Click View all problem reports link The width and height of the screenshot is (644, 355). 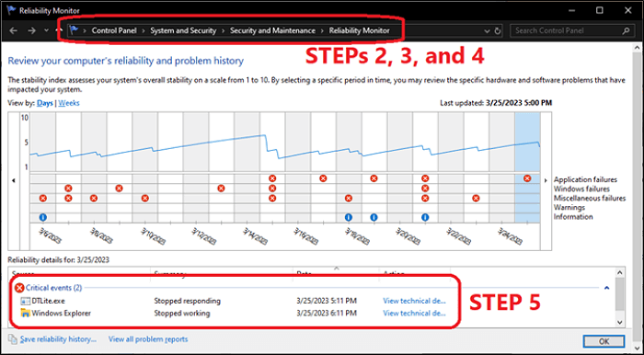tap(148, 339)
